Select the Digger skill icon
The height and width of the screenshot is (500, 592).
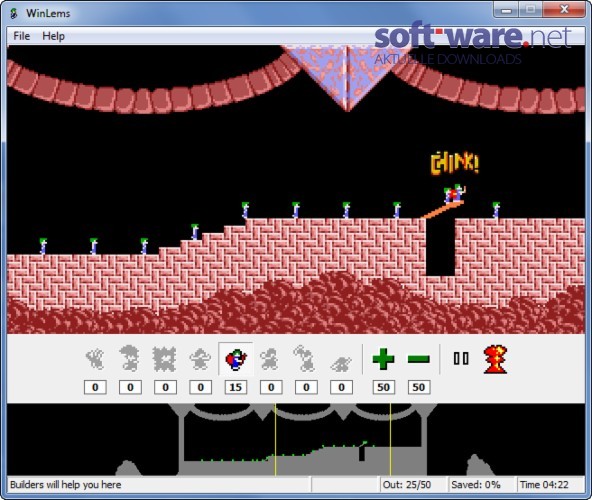tap(341, 363)
